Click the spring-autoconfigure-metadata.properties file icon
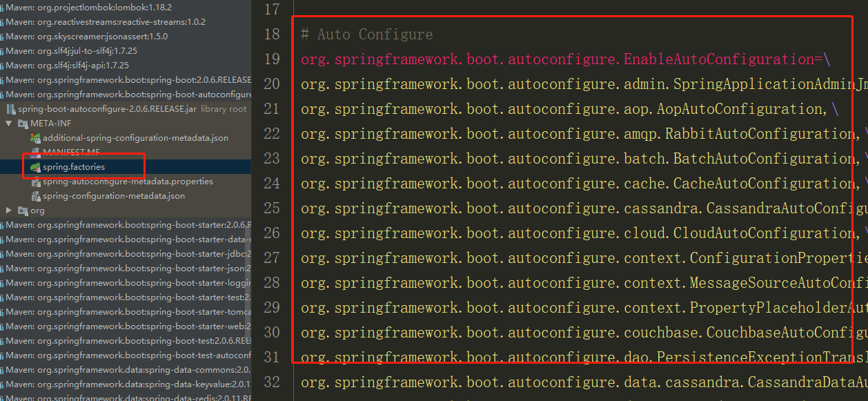This screenshot has height=401, width=868. point(35,182)
